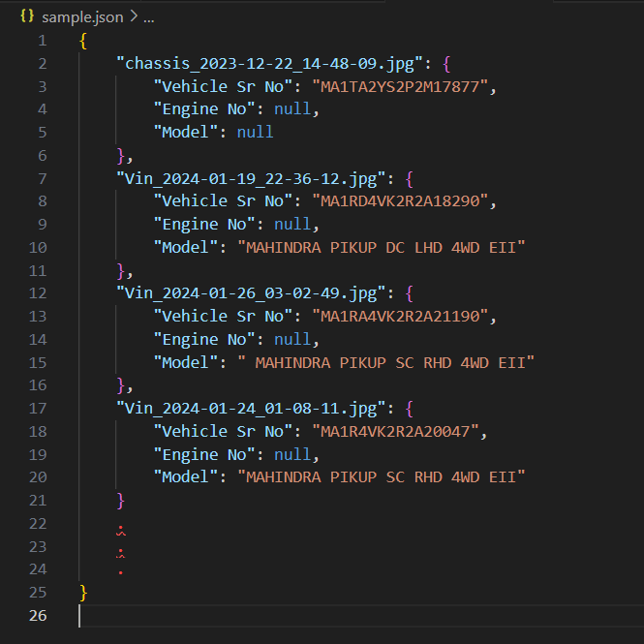
Task: Click line number 17 in the gutter
Action: click(x=38, y=409)
